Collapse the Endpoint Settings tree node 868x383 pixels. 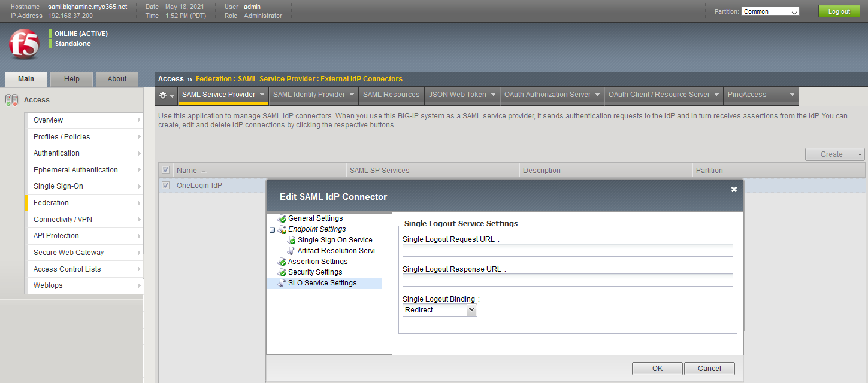273,230
